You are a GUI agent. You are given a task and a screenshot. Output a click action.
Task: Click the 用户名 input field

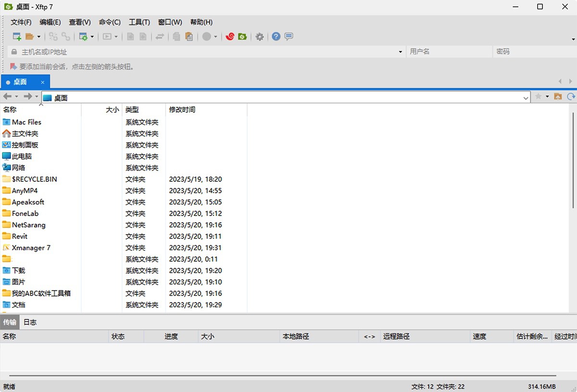click(x=449, y=51)
